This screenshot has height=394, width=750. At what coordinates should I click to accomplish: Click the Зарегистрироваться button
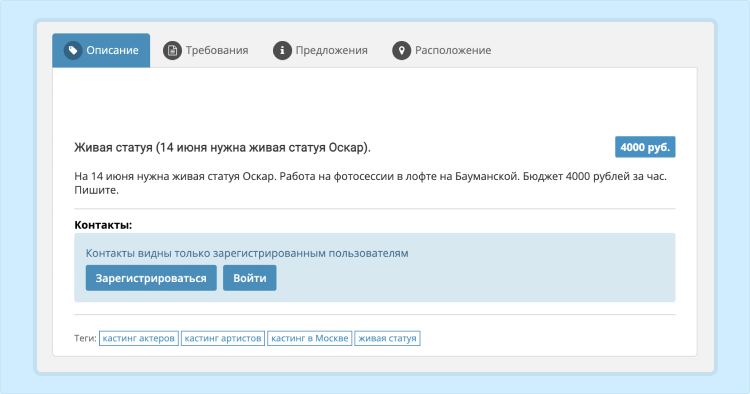tap(151, 278)
